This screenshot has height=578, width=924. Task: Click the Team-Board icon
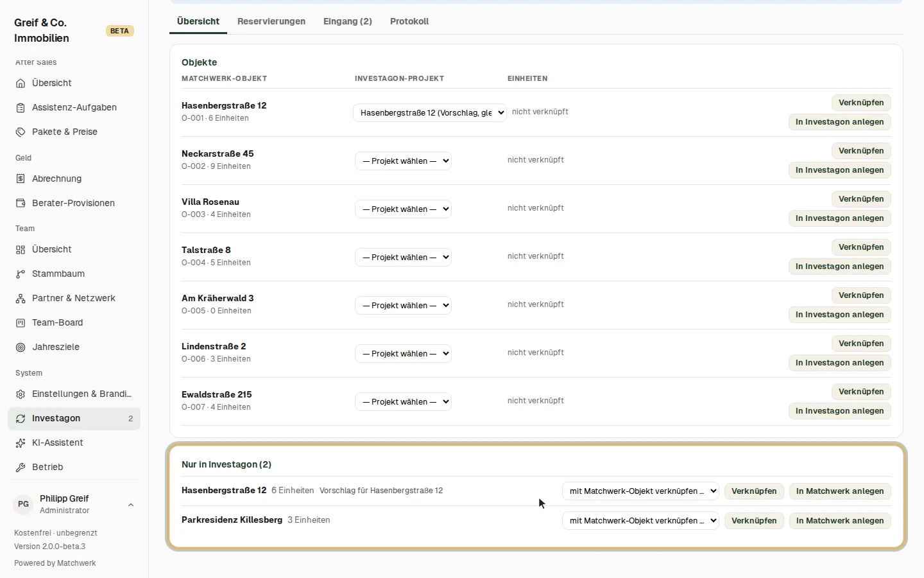pos(21,323)
